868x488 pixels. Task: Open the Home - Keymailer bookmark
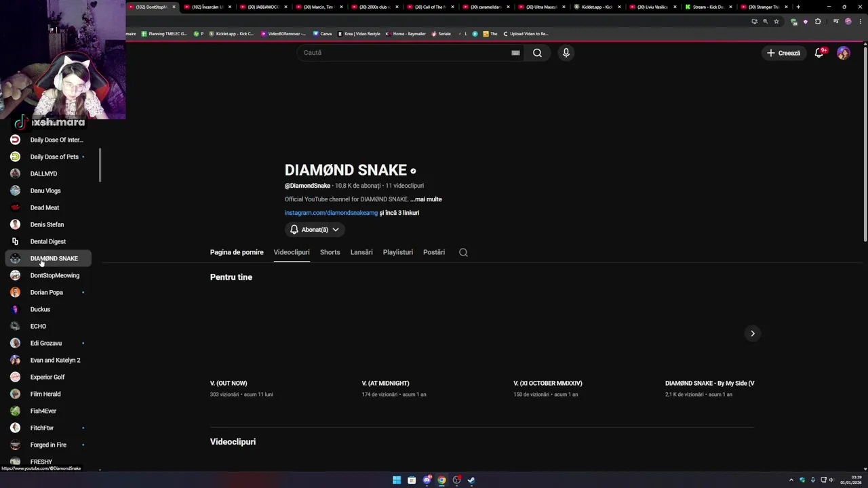tap(406, 33)
